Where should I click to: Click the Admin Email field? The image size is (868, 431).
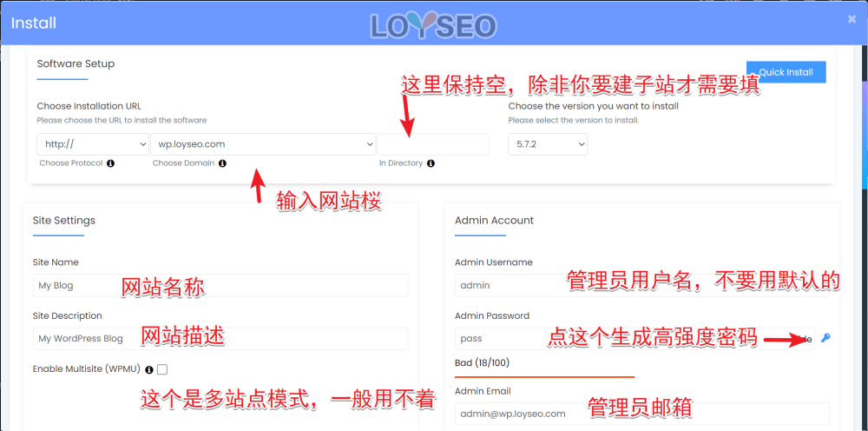(642, 414)
